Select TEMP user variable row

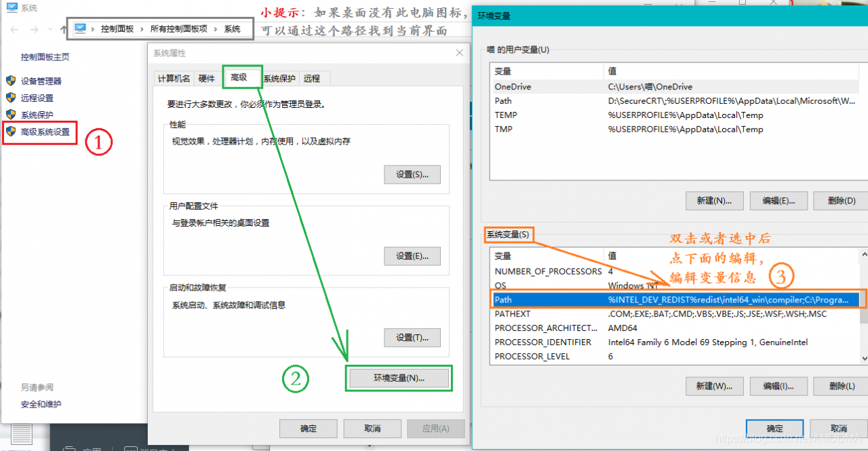(674, 115)
